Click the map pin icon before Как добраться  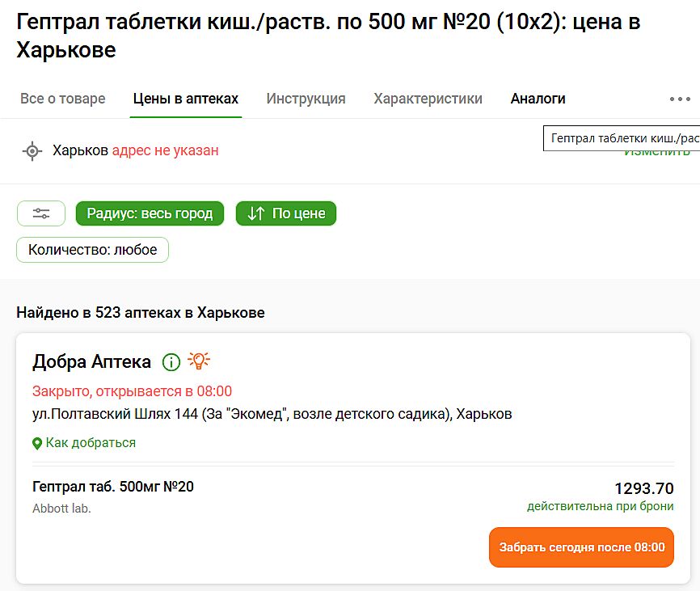coord(37,443)
